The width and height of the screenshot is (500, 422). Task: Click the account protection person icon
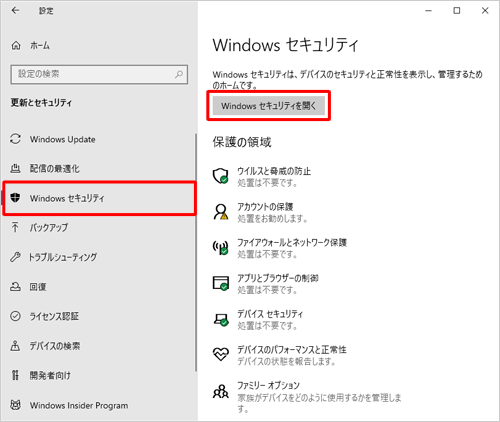[220, 212]
